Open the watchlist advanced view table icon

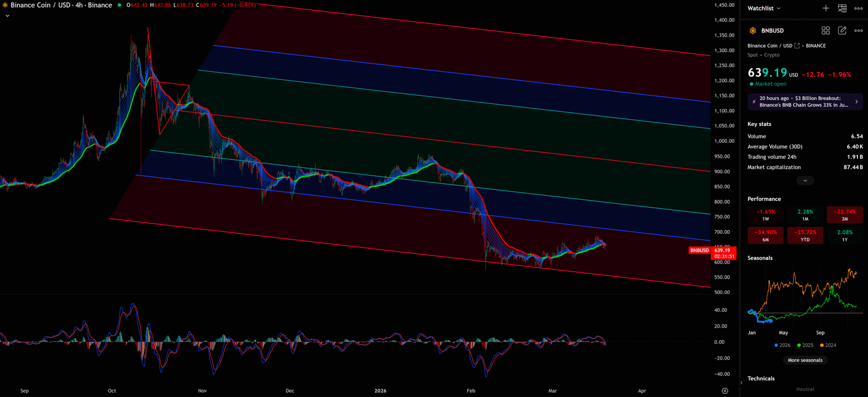[x=842, y=8]
